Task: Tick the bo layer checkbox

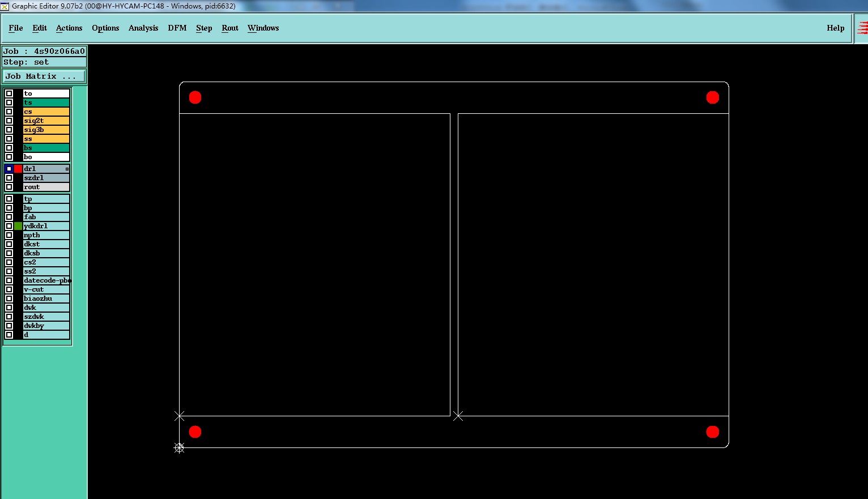Action: [x=9, y=157]
